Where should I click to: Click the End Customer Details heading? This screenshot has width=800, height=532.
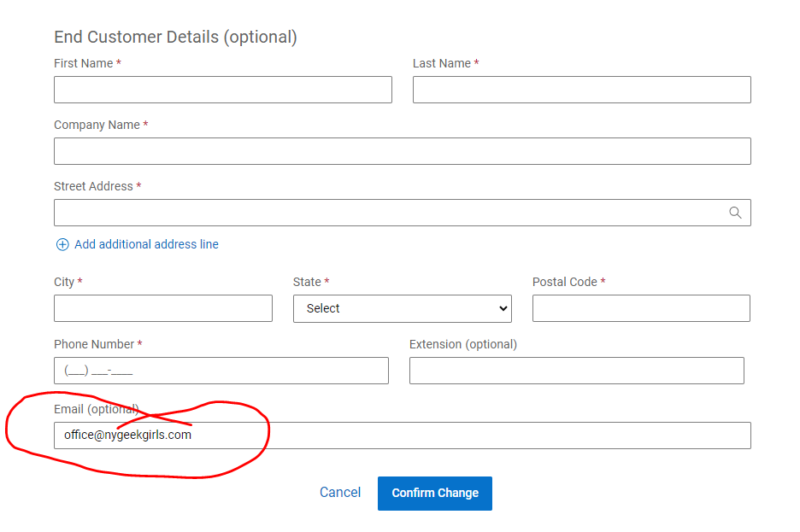[x=175, y=37]
